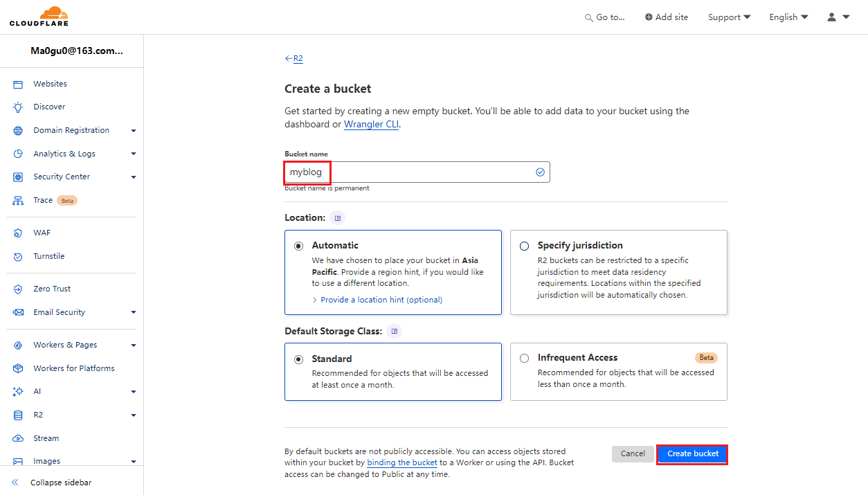Click the Go to search box

tap(605, 17)
